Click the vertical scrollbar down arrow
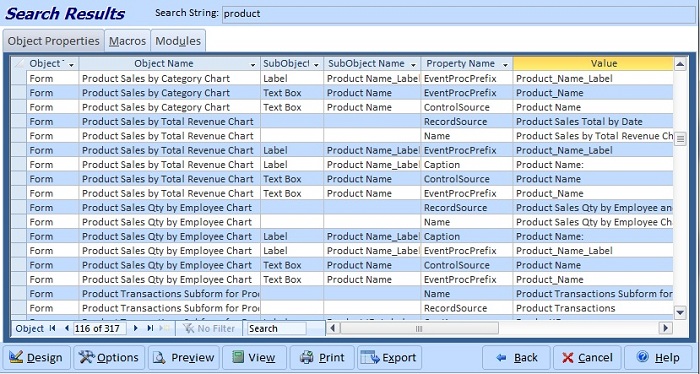The width and height of the screenshot is (700, 374). [x=680, y=312]
